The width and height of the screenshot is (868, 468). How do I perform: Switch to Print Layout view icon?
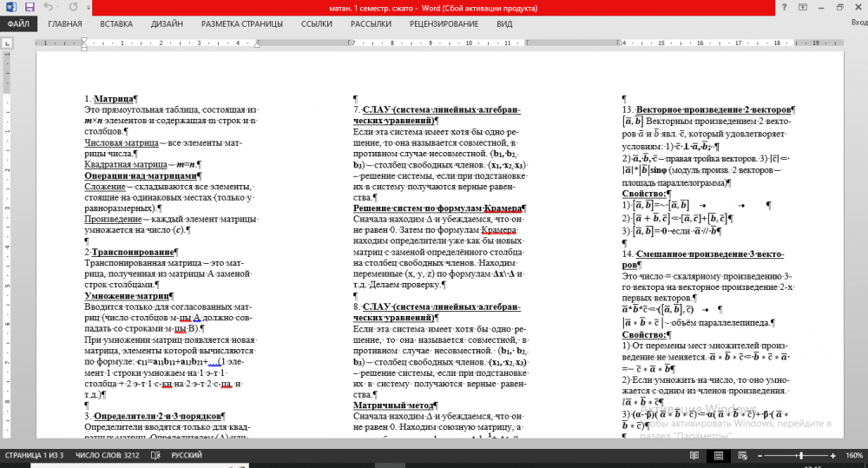tap(719, 455)
